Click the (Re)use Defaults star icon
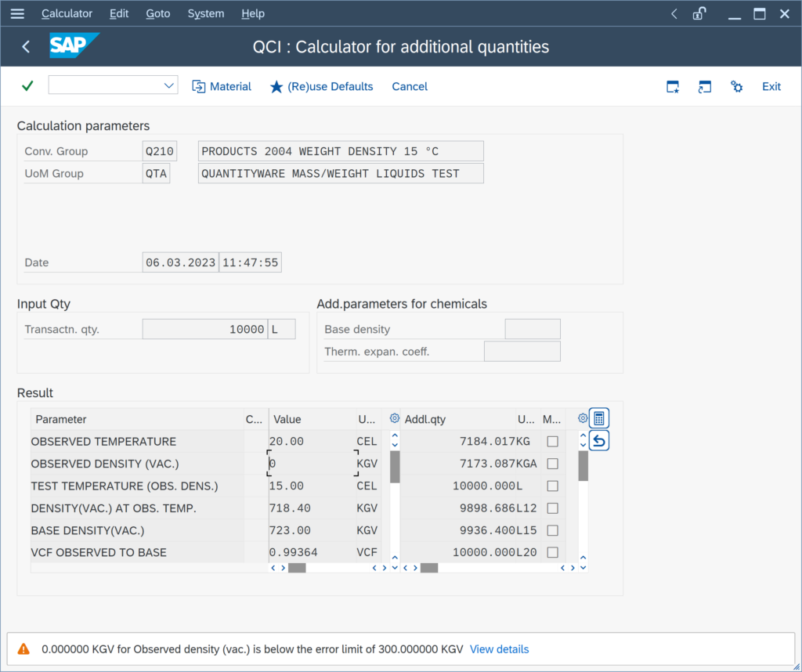802x672 pixels. click(x=276, y=86)
